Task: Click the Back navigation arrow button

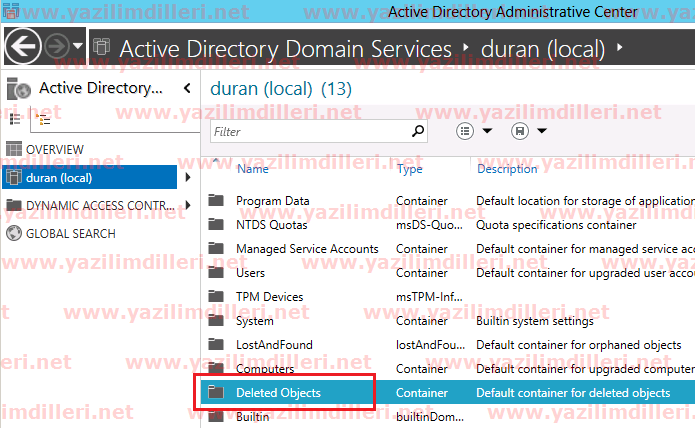Action: coord(24,46)
